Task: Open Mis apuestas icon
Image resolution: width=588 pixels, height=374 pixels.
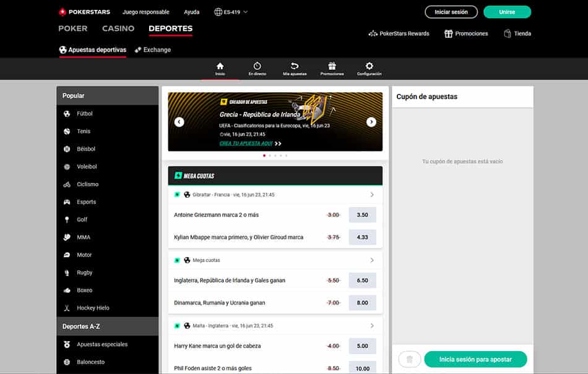Action: click(x=295, y=66)
